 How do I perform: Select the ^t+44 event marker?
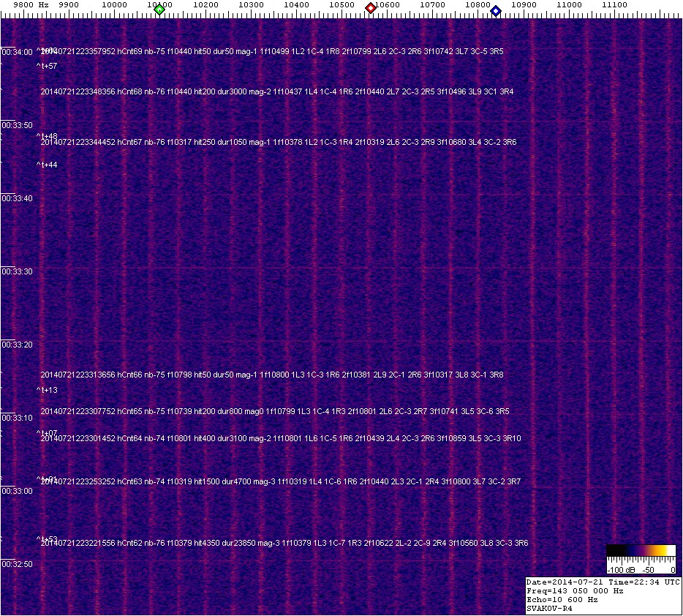click(47, 165)
